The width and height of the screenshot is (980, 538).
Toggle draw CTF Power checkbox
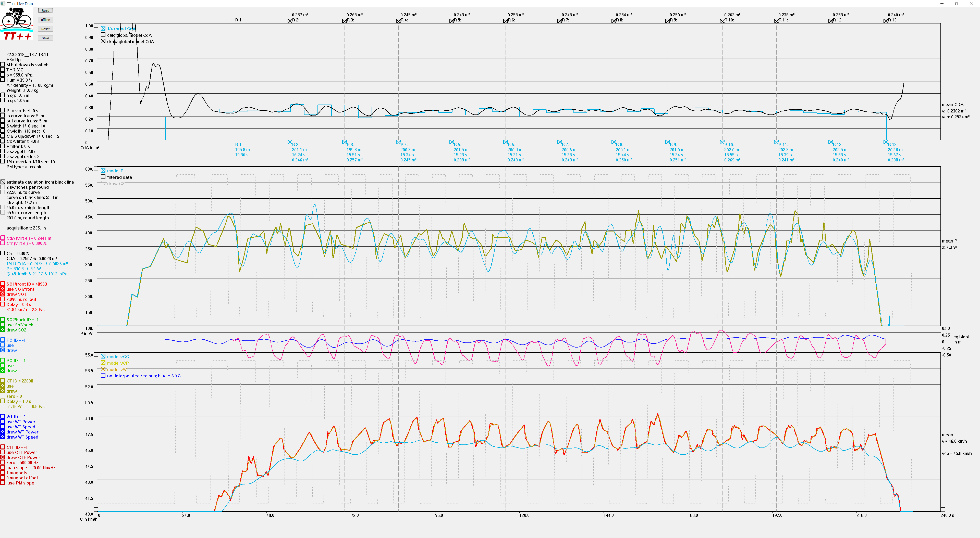click(3, 457)
